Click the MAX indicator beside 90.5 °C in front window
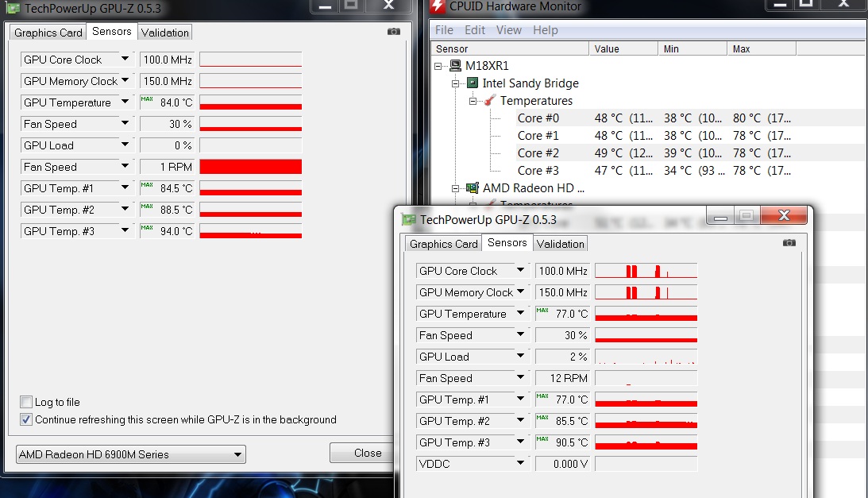 click(542, 438)
